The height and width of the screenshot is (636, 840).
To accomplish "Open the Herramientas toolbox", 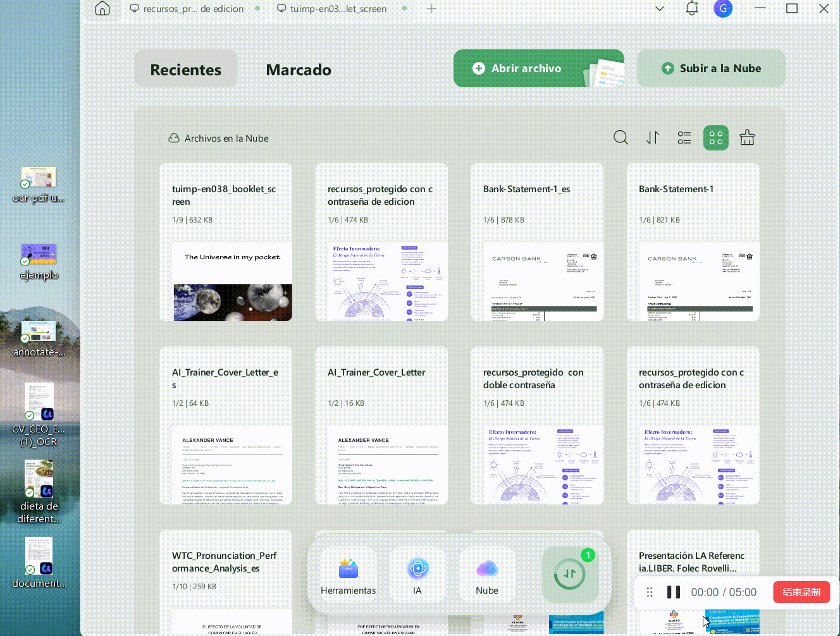I will [x=349, y=575].
